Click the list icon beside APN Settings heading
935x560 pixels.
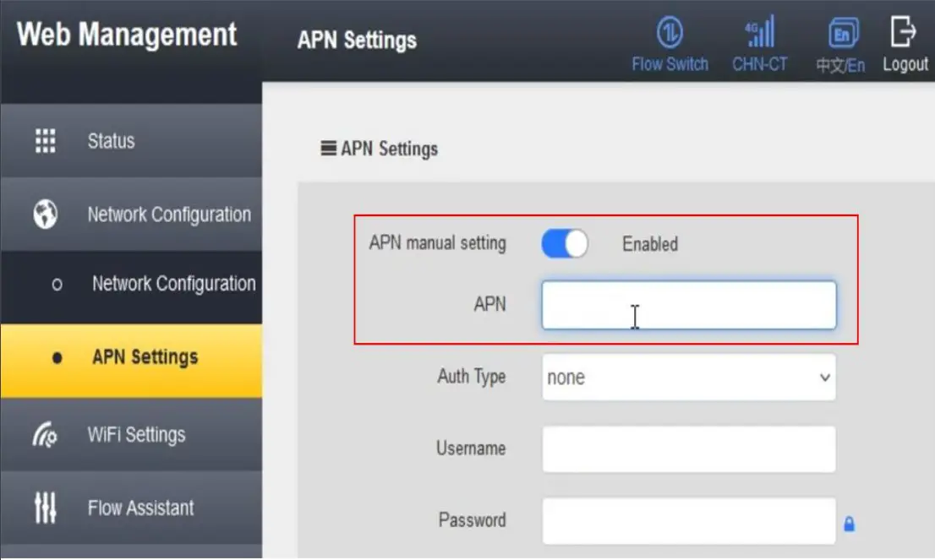coord(328,148)
